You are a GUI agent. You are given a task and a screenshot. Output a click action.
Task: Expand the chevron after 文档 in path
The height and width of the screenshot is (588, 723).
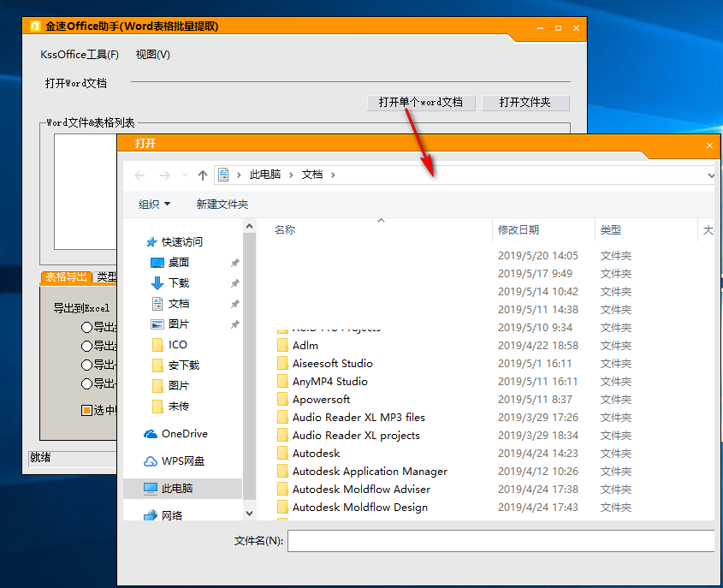333,175
